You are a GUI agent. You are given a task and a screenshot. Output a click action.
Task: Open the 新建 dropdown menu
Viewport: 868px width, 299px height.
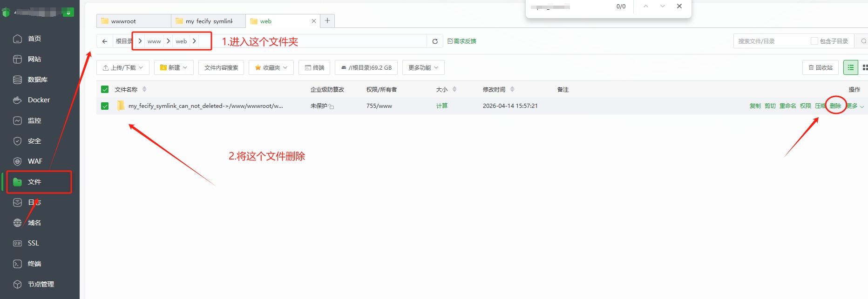[x=174, y=67]
